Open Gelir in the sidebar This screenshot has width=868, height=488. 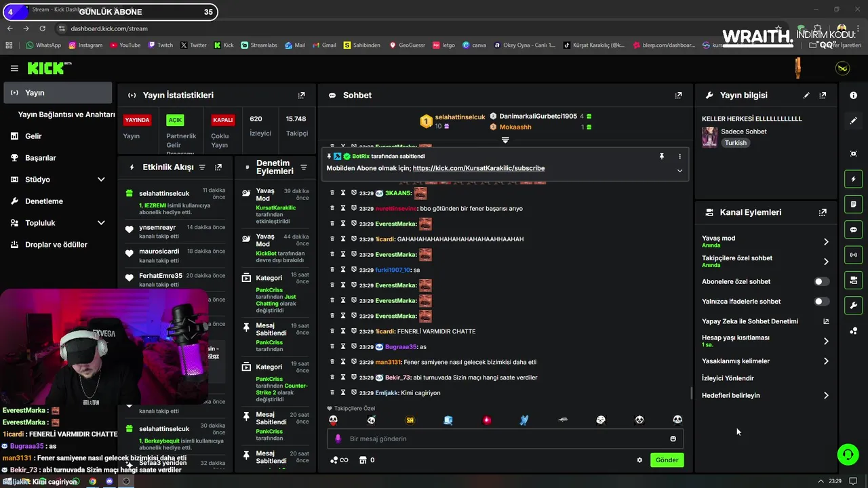(x=33, y=136)
